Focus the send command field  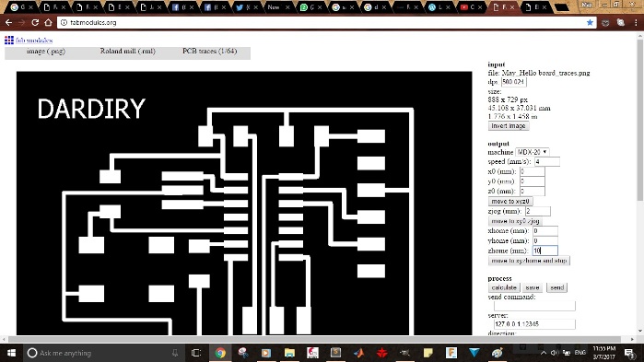[534, 306]
